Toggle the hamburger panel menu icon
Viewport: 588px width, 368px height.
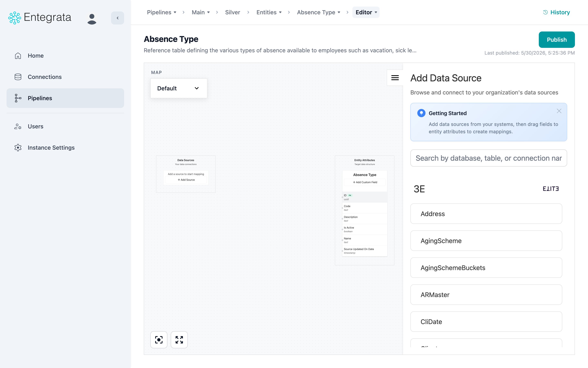395,78
